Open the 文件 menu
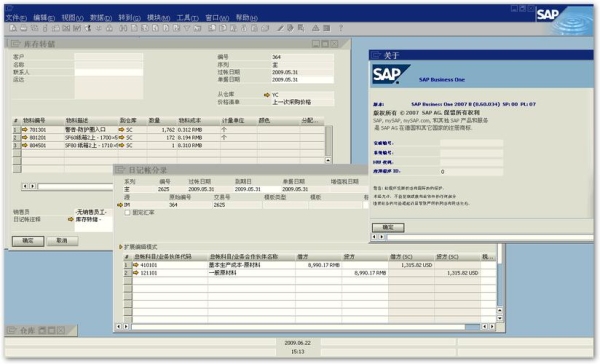The image size is (600, 364). (16, 18)
